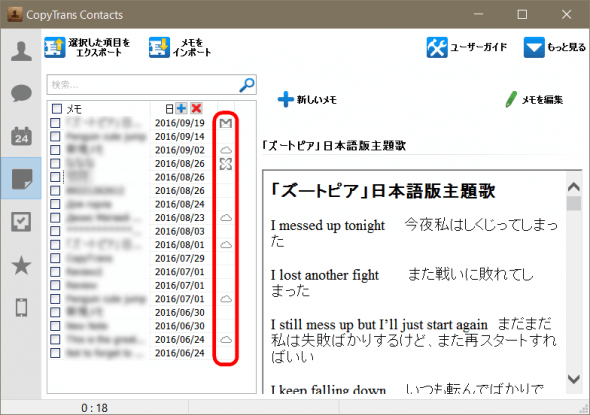The width and height of the screenshot is (590, 415).
Task: Select the Notes section in the sidebar
Action: coord(21,178)
